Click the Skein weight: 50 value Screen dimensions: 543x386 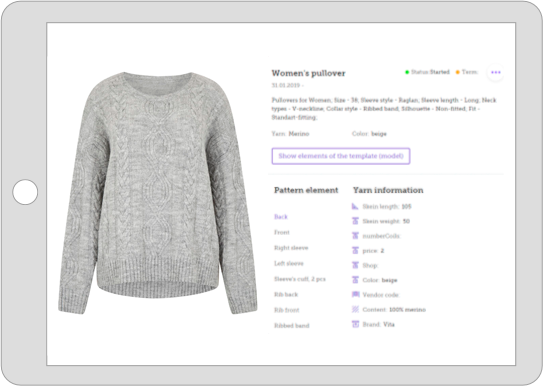(x=386, y=221)
